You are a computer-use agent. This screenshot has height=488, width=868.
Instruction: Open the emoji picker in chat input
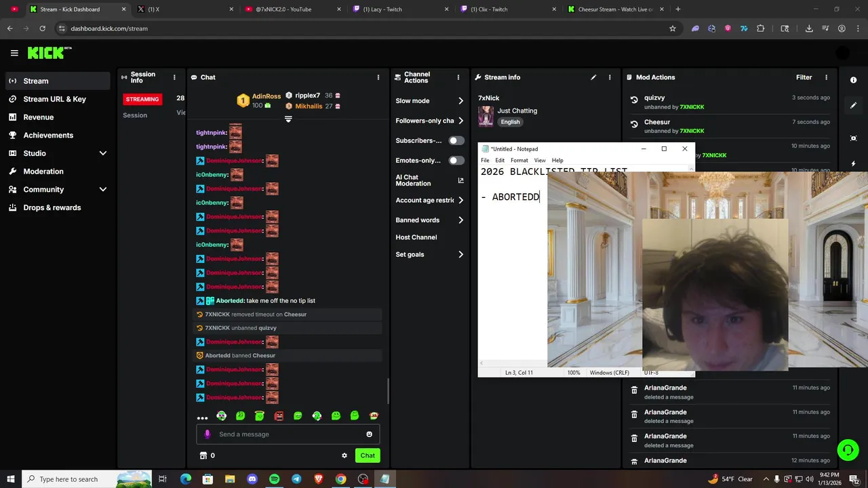[x=370, y=434]
